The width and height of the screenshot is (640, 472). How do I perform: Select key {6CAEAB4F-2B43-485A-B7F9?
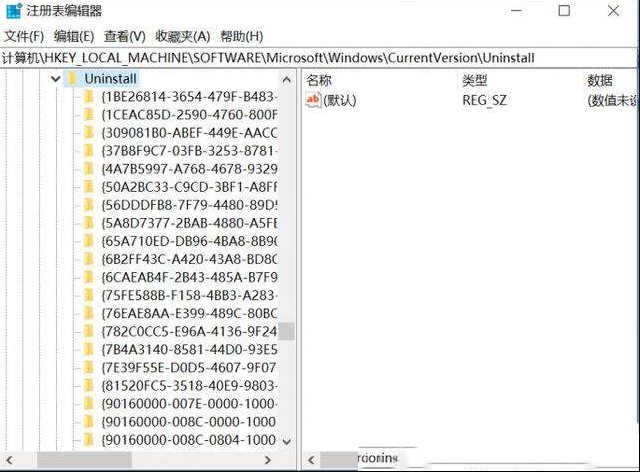[x=189, y=277]
